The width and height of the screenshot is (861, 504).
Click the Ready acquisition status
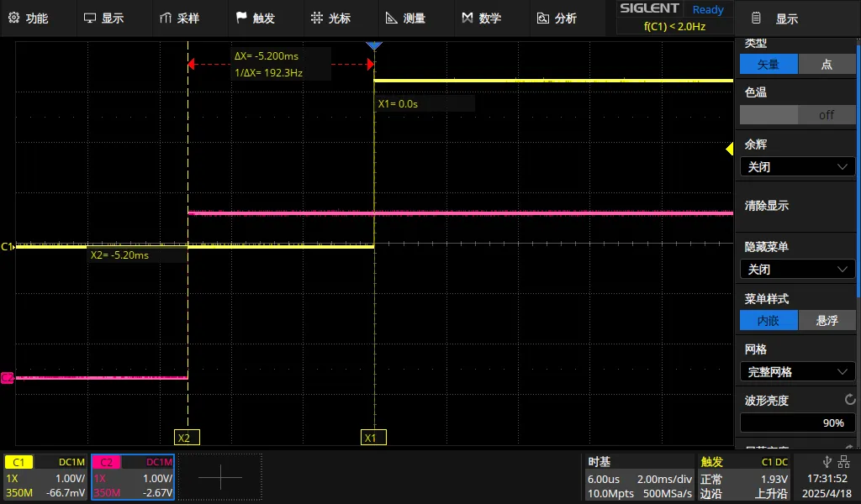[x=708, y=9]
